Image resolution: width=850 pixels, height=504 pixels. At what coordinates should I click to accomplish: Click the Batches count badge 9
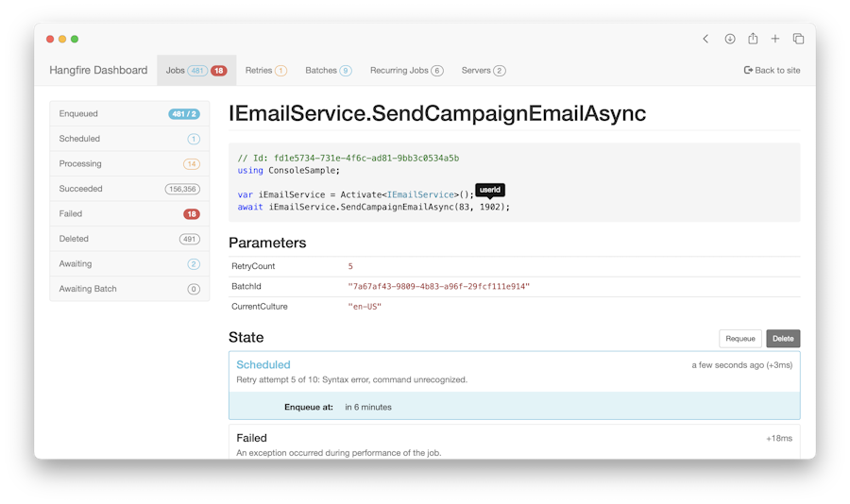[x=346, y=71]
